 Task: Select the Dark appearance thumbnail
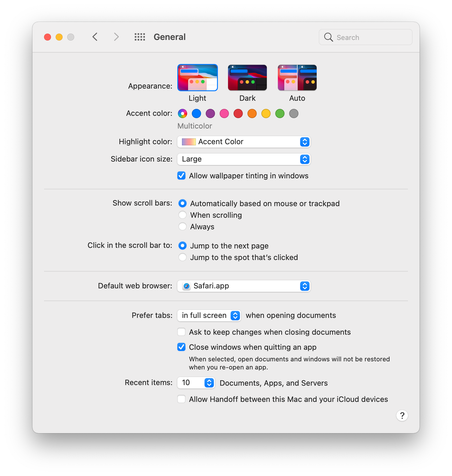tap(247, 78)
